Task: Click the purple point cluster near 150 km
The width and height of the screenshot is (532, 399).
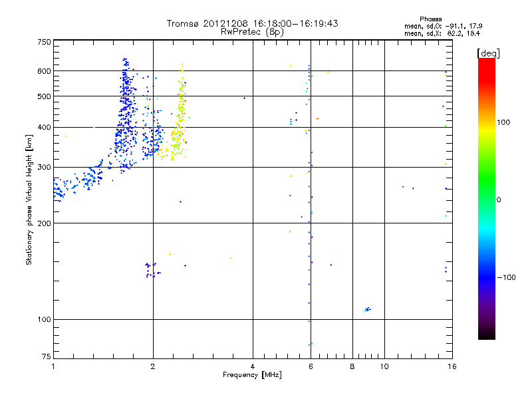Action: tap(151, 269)
